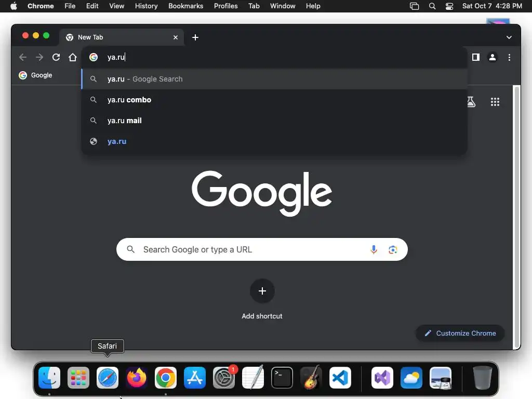This screenshot has width=532, height=399.
Task: Open Visual Studio Code from Dock
Action: click(340, 378)
